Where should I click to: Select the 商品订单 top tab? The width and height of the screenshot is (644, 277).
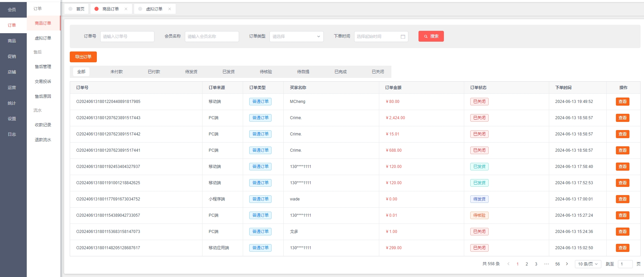pos(111,9)
